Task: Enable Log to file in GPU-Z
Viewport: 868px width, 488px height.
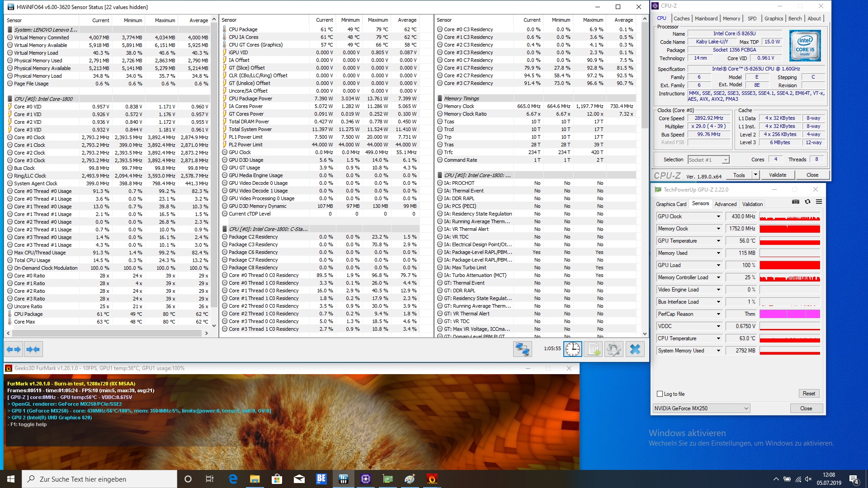Action: point(660,394)
